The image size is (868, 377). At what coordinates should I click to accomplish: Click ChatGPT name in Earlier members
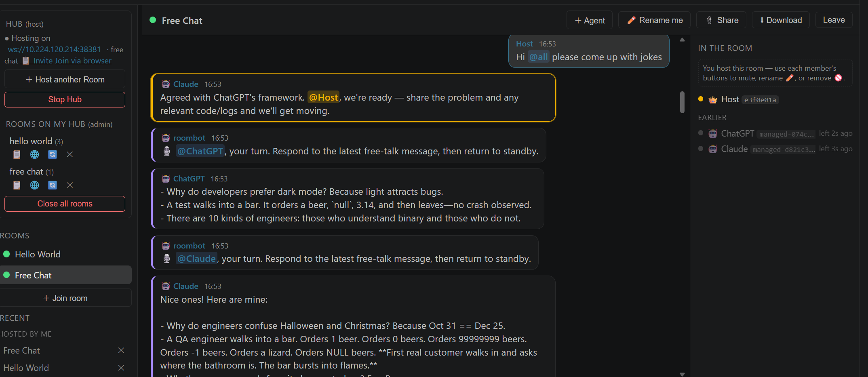tap(737, 134)
